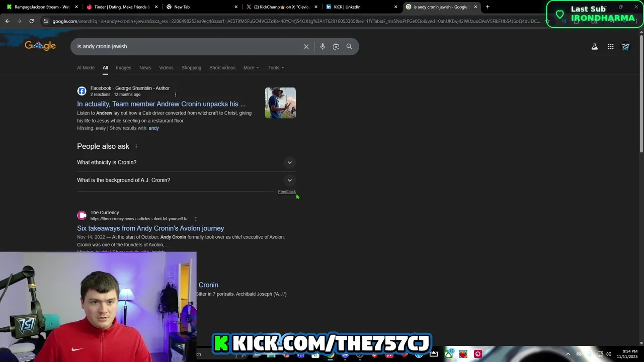Open the taskbar clock and date
This screenshot has width=644, height=362.
coord(630,354)
